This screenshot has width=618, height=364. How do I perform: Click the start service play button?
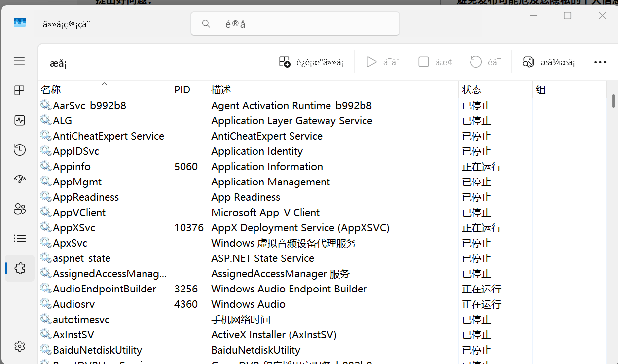pos(383,62)
